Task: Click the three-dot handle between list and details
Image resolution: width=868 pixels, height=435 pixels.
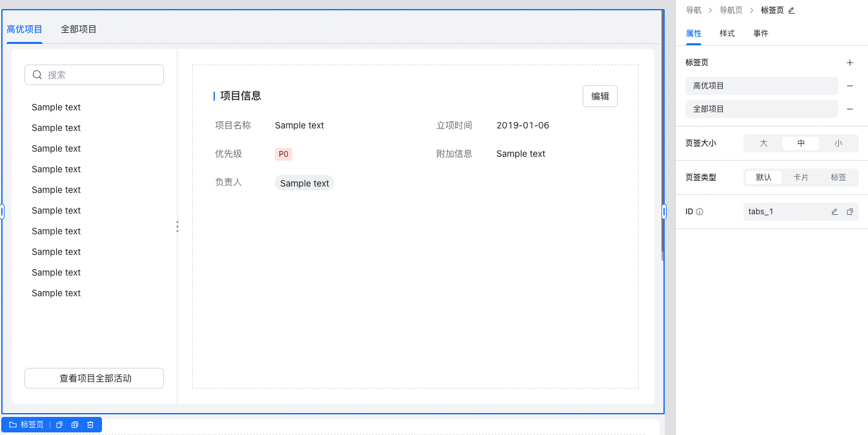Action: point(177,227)
